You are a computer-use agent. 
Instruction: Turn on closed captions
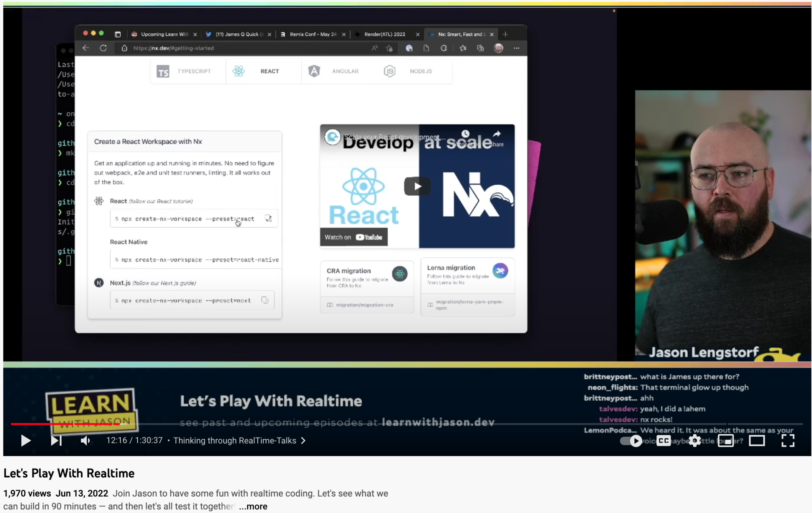point(663,440)
